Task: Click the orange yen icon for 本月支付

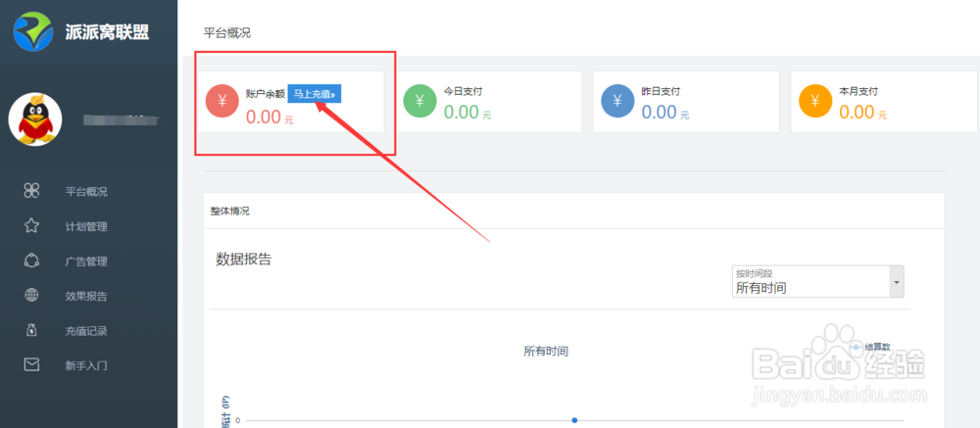Action: (x=815, y=101)
